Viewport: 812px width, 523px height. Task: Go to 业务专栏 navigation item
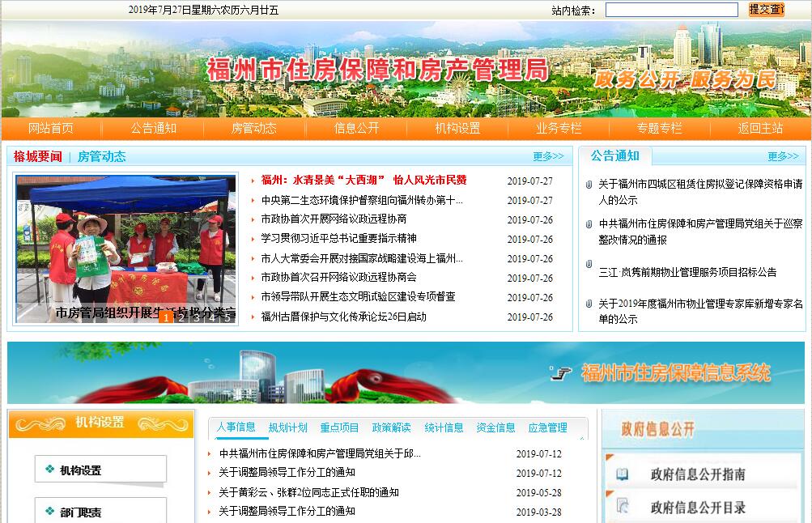pyautogui.click(x=559, y=128)
